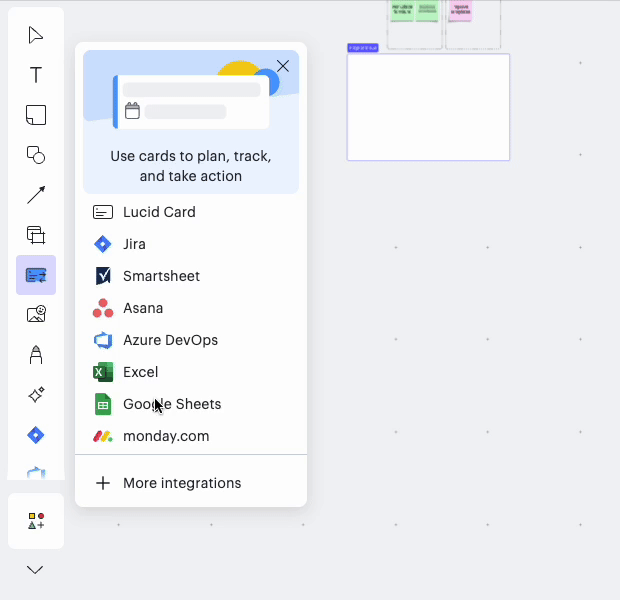Select the frame tool
Screen dimensions: 620x600
(36, 235)
